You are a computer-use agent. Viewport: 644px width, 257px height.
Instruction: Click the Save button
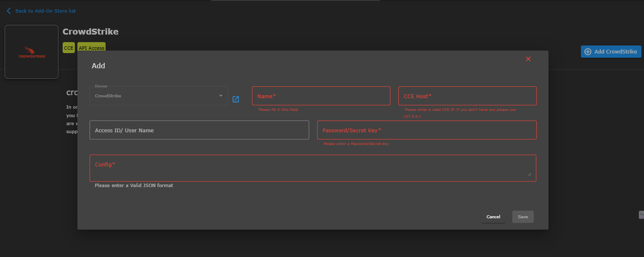523,217
